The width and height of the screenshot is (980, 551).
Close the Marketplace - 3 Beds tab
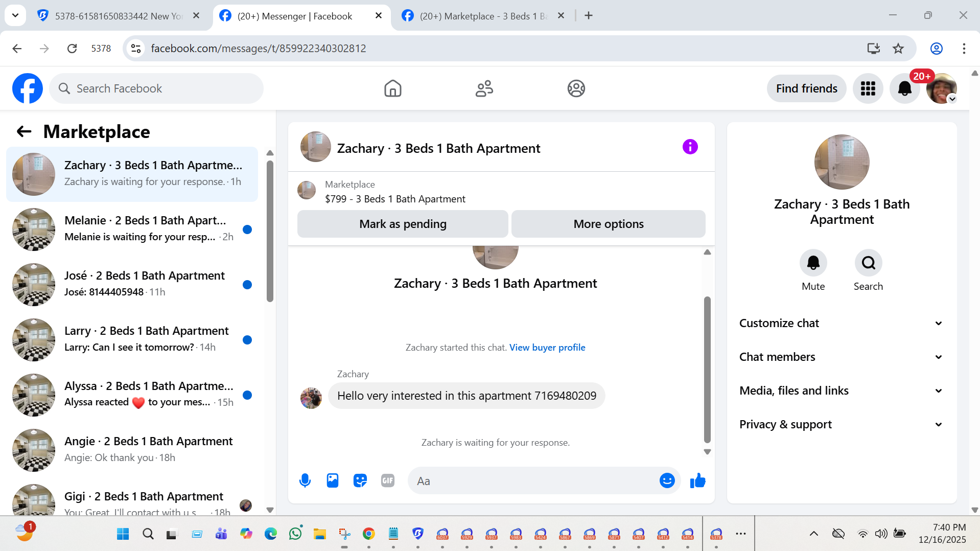[561, 16]
